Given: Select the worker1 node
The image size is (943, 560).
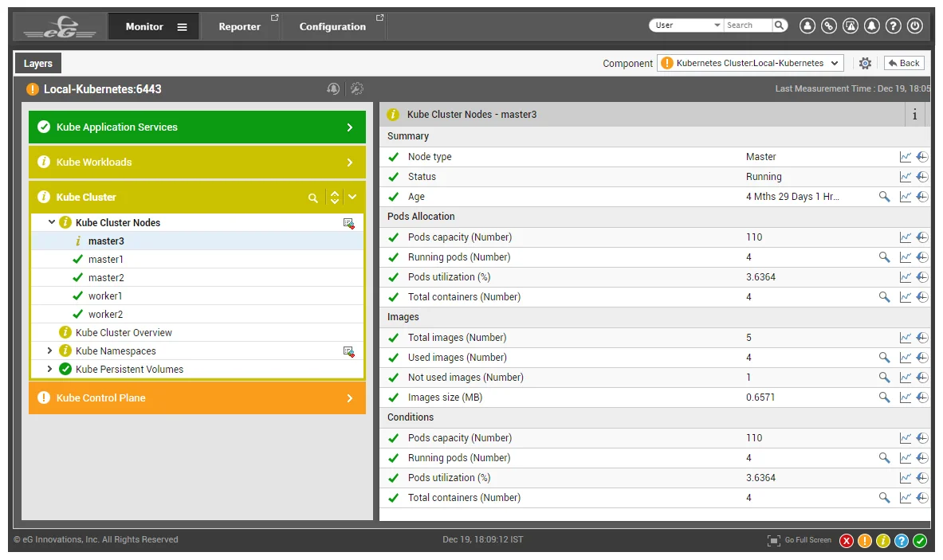Looking at the screenshot, I should (x=105, y=296).
